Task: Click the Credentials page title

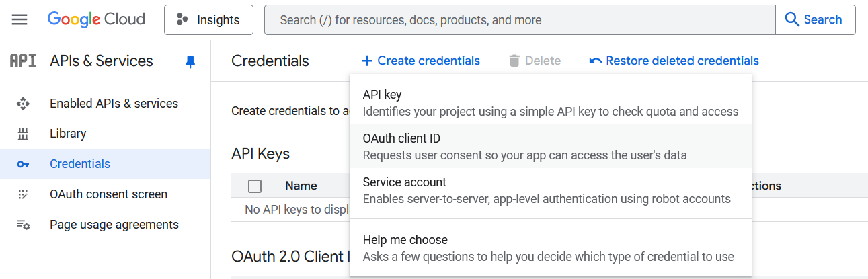Action: coord(270,61)
